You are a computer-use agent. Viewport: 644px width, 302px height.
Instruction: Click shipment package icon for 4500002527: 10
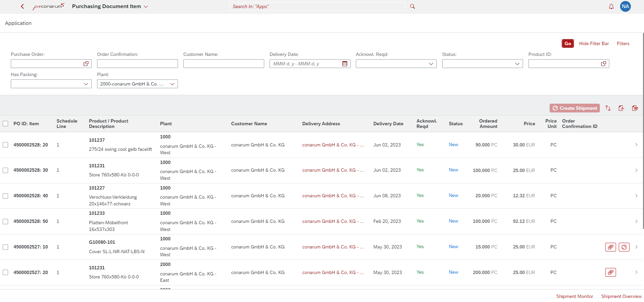click(x=624, y=247)
